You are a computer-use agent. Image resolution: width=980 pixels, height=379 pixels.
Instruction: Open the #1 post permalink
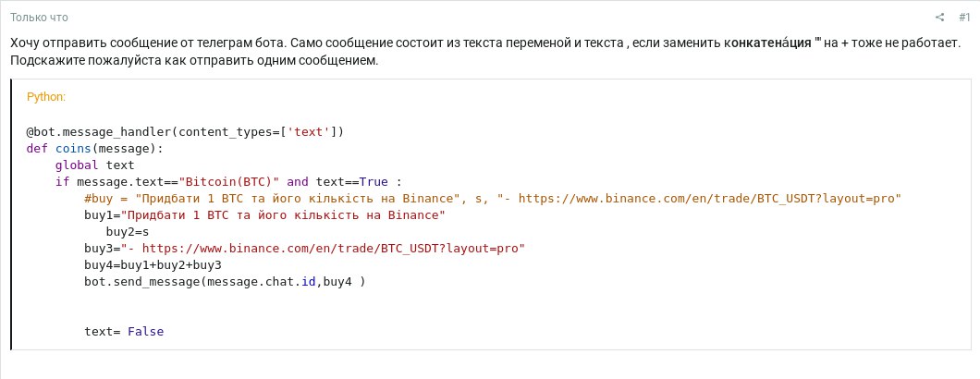tap(964, 18)
